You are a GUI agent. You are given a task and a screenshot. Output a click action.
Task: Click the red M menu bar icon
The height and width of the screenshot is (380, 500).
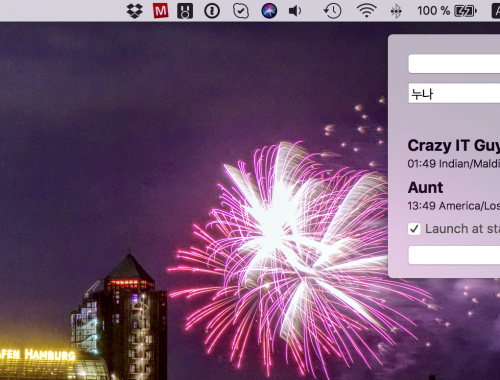tap(160, 11)
